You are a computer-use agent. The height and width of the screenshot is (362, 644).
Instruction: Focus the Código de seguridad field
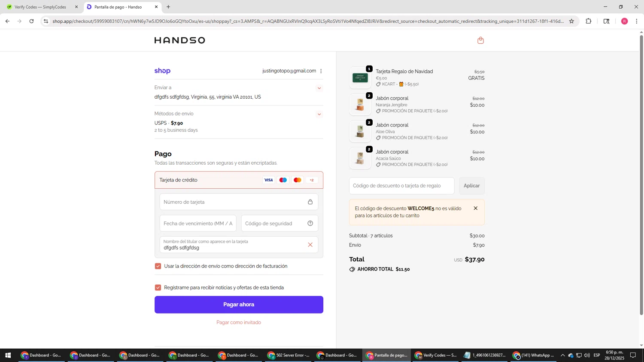pyautogui.click(x=279, y=223)
